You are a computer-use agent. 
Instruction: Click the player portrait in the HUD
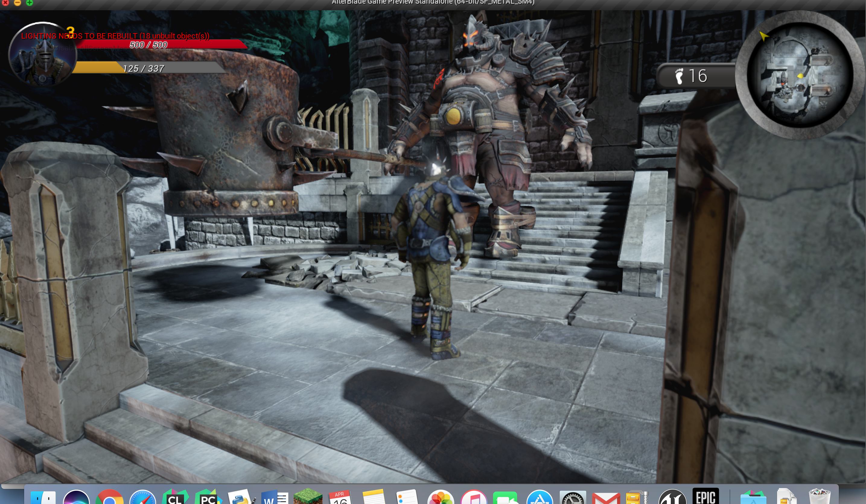pyautogui.click(x=42, y=55)
